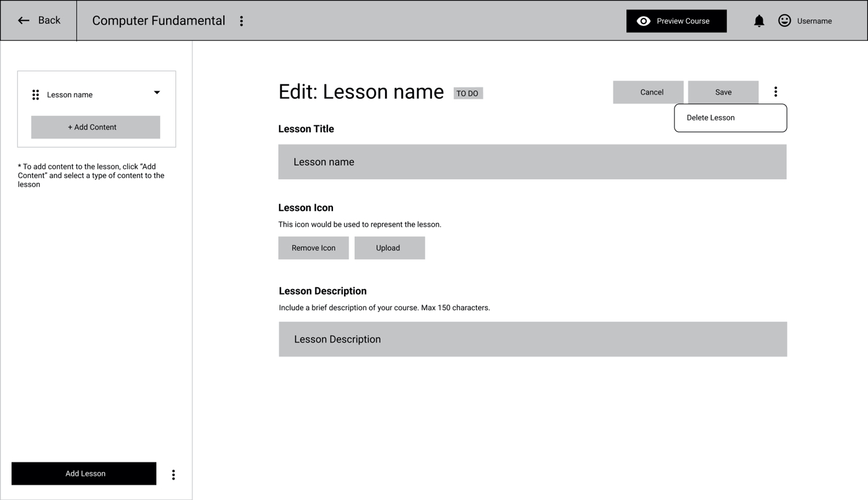Click the Username label in header
The width and height of the screenshot is (868, 500).
[814, 21]
